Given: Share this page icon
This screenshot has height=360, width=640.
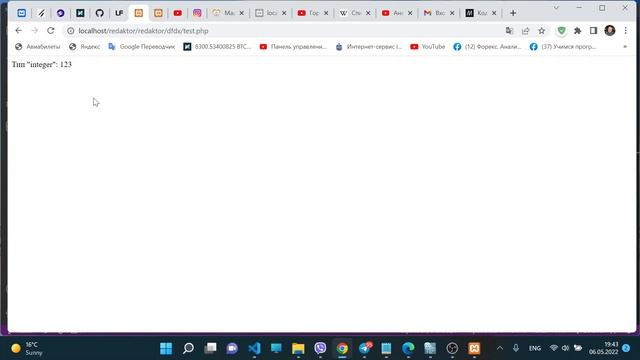Looking at the screenshot, I should click(x=525, y=31).
